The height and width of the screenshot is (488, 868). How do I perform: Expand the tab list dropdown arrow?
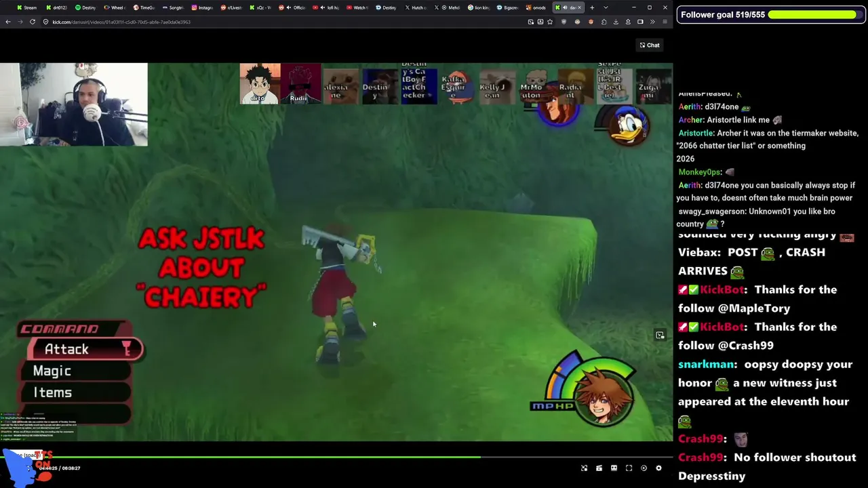(x=606, y=7)
